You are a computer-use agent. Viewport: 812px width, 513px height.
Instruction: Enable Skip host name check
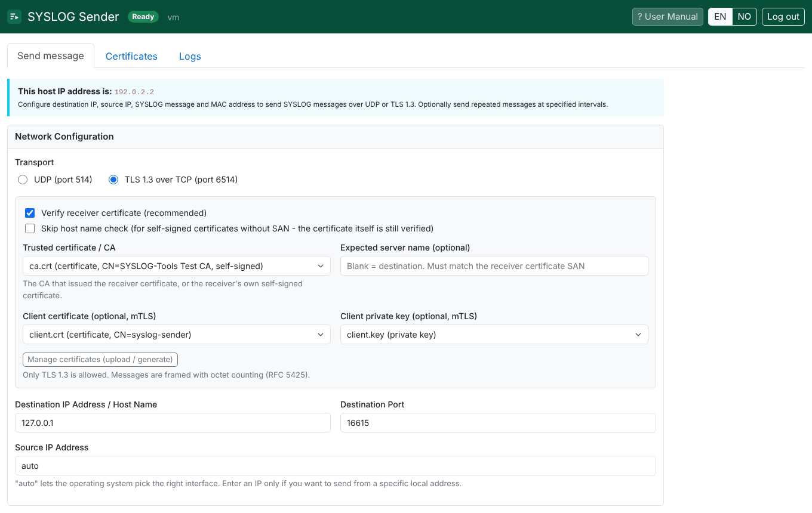coord(30,228)
